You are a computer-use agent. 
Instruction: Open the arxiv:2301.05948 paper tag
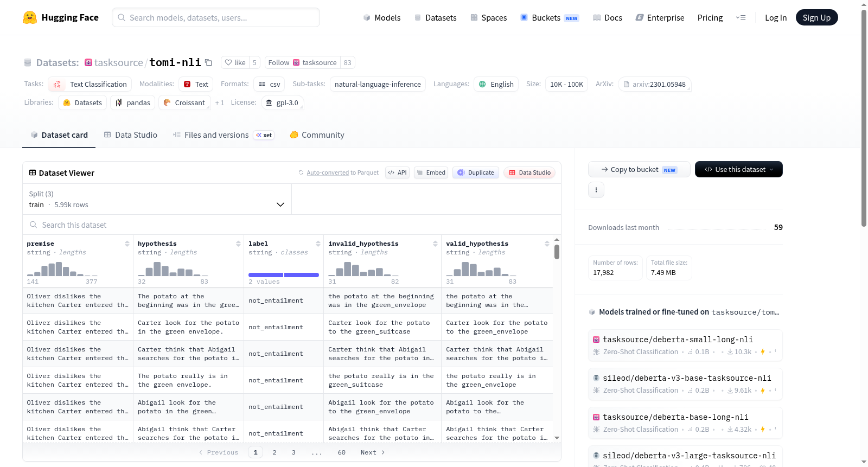point(655,84)
